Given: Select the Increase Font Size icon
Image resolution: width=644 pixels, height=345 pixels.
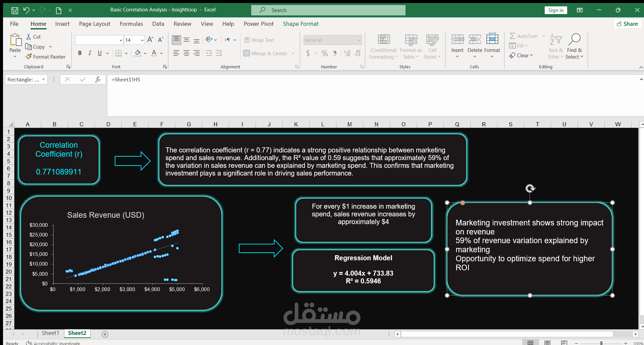Looking at the screenshot, I should (150, 39).
